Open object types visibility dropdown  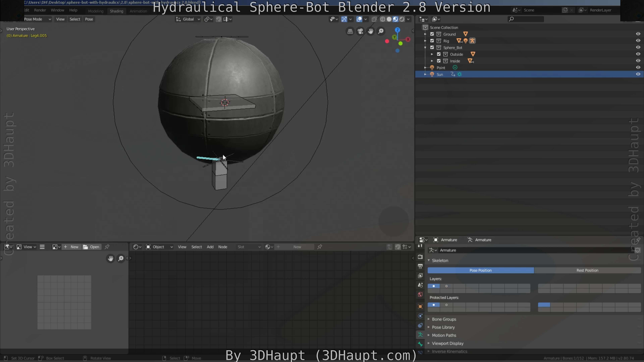click(334, 19)
